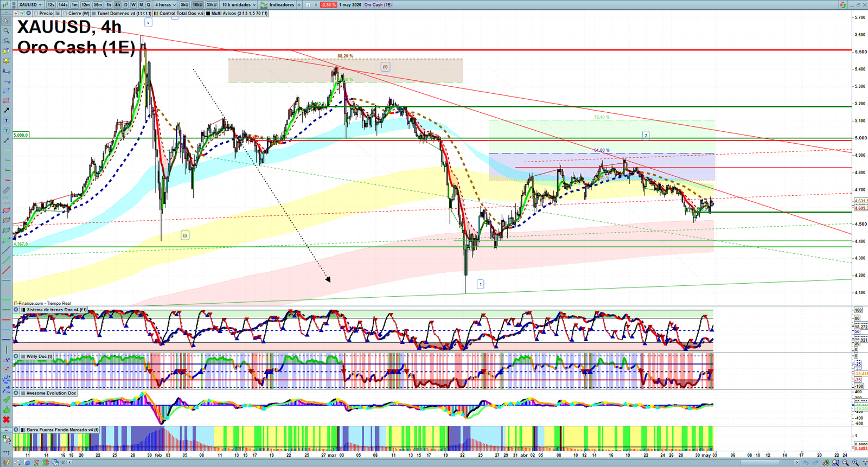Select the 12s timeframe
Viewport: 868px width, 467px height.
pos(51,5)
